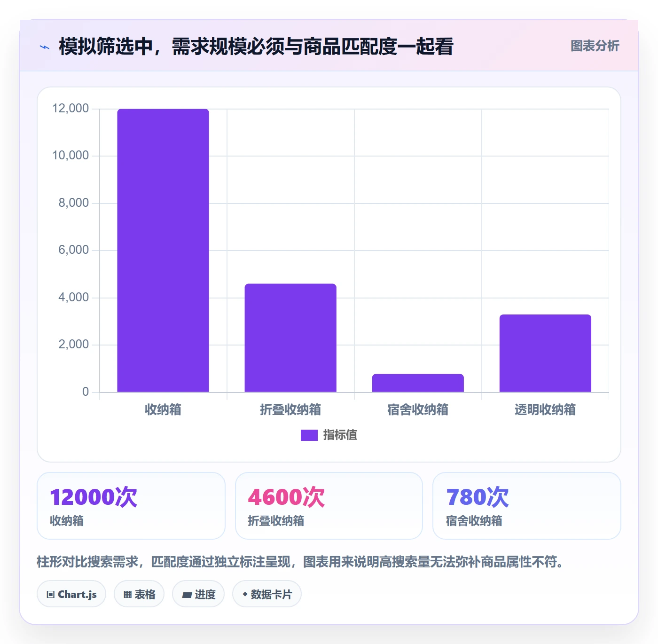The width and height of the screenshot is (658, 644).
Task: Click the 12,000 y-axis value
Action: point(70,109)
